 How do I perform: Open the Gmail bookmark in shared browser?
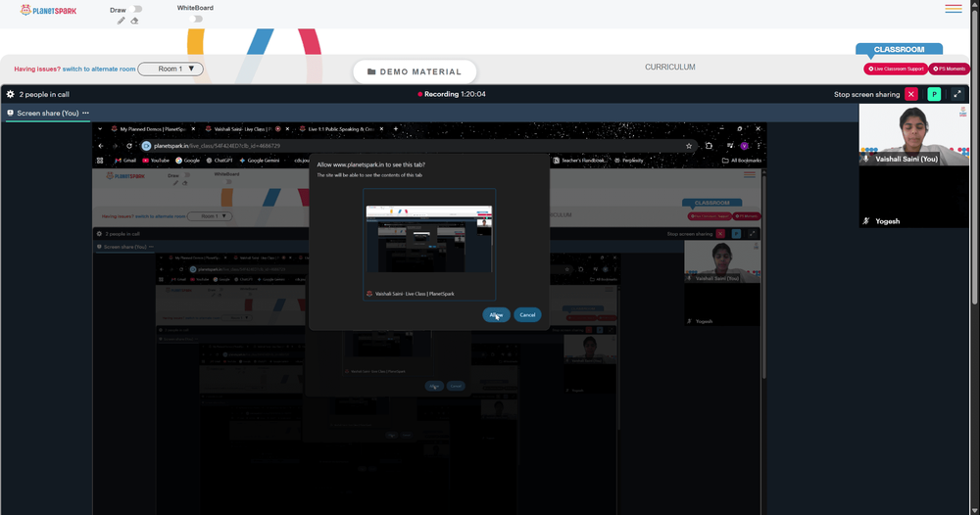[x=125, y=161]
